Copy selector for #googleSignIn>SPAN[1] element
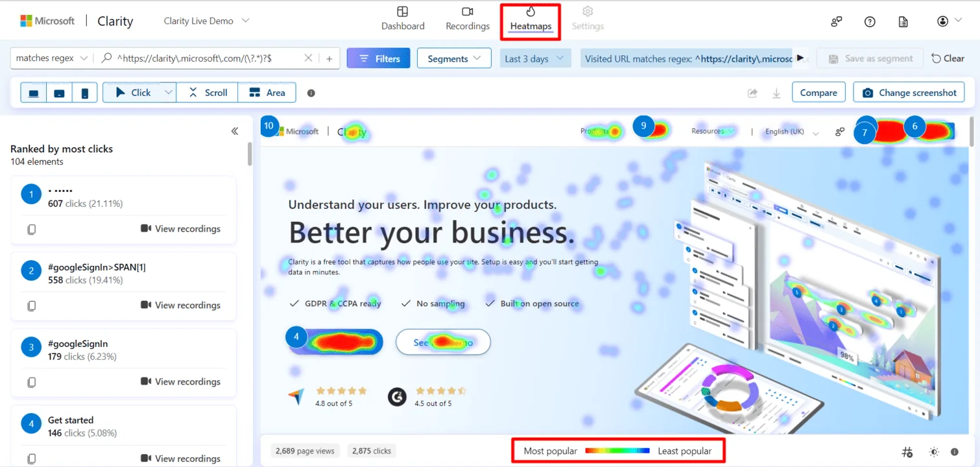 tap(32, 305)
